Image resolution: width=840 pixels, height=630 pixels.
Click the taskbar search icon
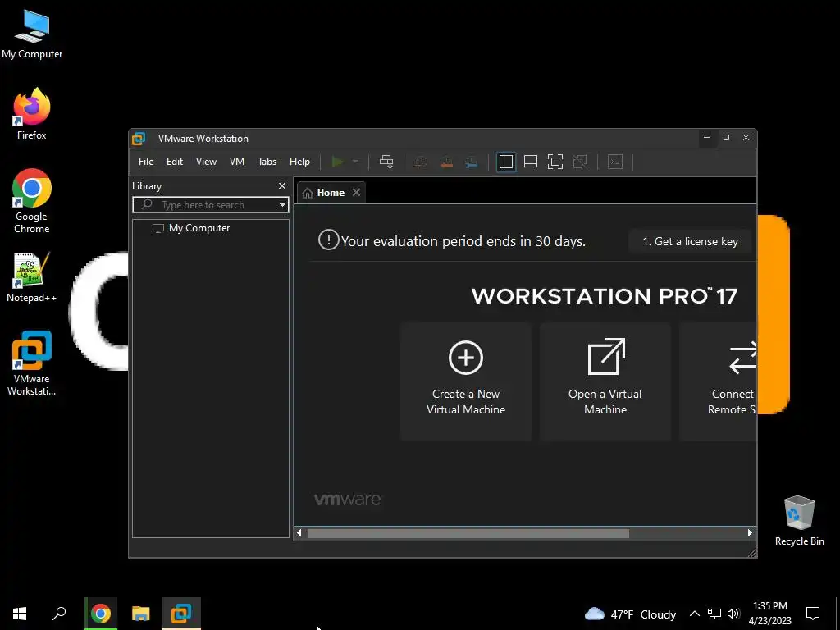coord(59,614)
